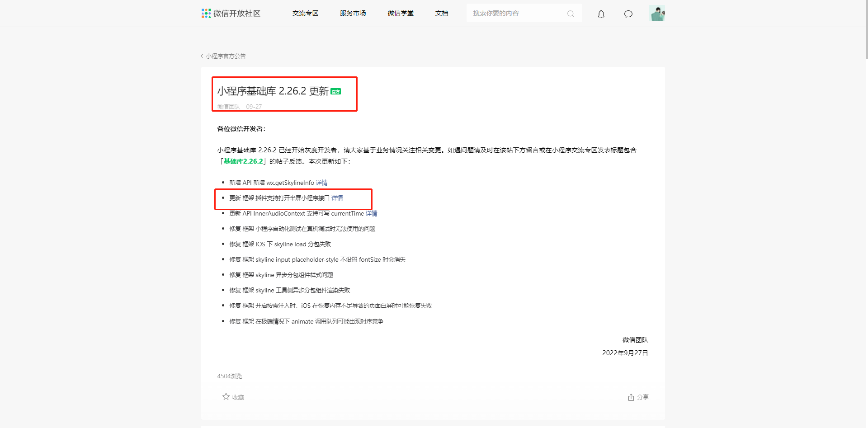This screenshot has height=428, width=868.
Task: Open the 基础库2.26.2 green link
Action: coord(243,161)
